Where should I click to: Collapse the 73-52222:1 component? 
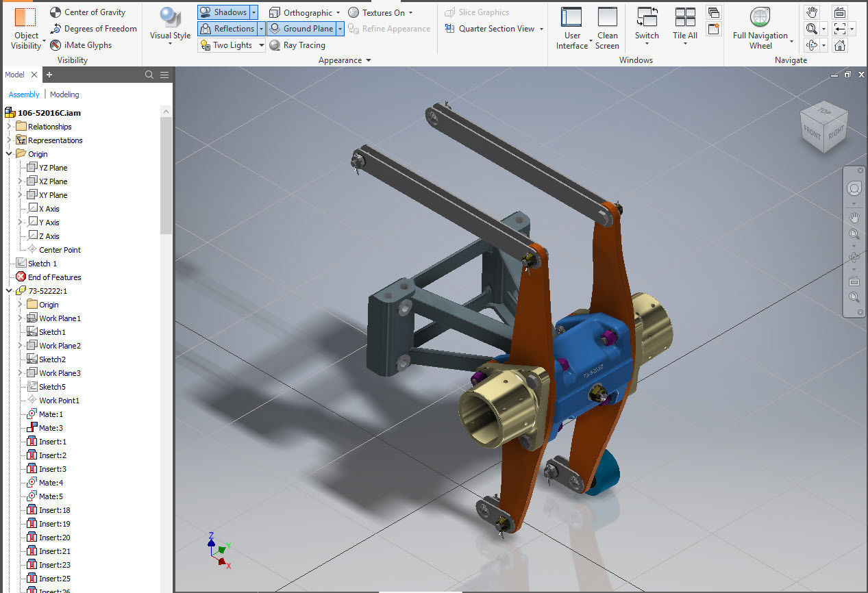coord(9,291)
